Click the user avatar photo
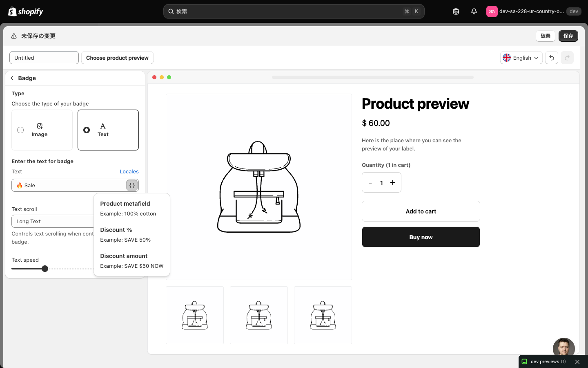The height and width of the screenshot is (368, 588). (564, 348)
